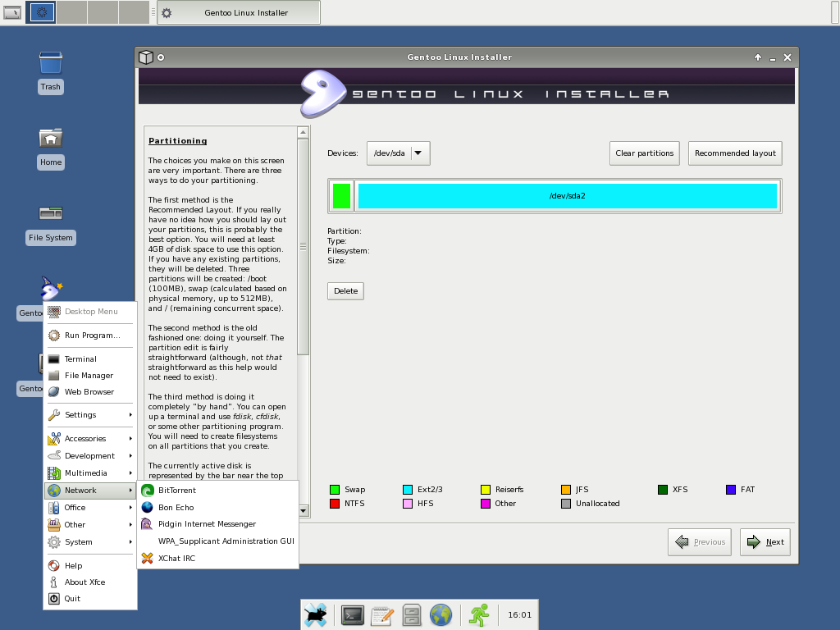Expand the Development submenu

coord(89,456)
